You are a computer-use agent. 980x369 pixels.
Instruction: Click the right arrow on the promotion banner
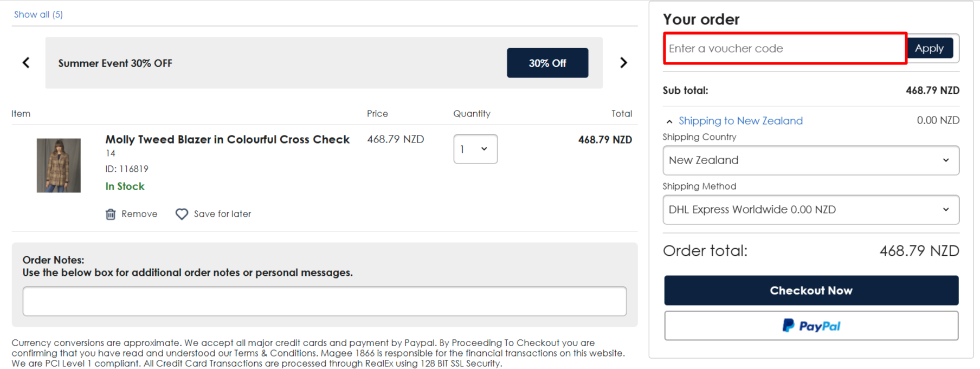623,62
